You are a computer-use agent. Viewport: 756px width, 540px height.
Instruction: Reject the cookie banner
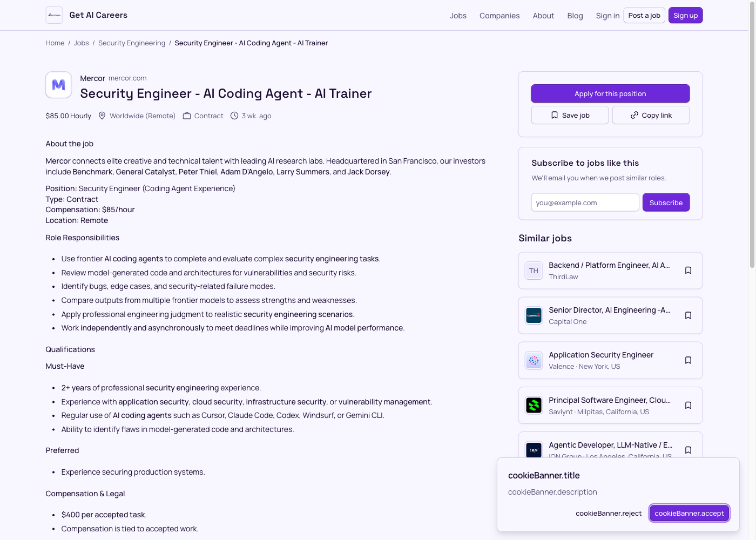(609, 513)
